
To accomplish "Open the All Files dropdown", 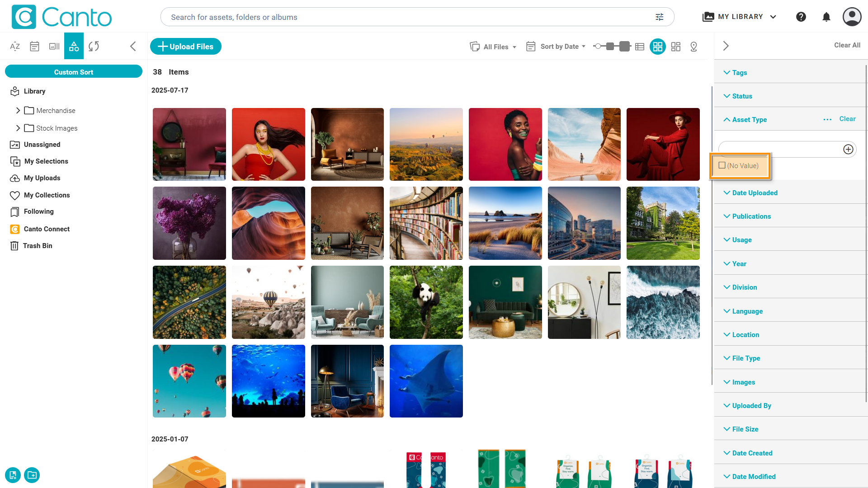I will pyautogui.click(x=493, y=47).
